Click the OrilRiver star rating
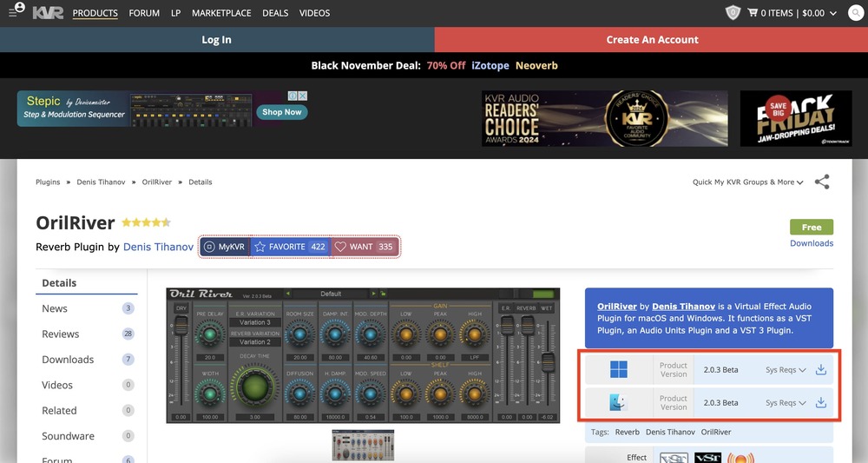 (146, 222)
